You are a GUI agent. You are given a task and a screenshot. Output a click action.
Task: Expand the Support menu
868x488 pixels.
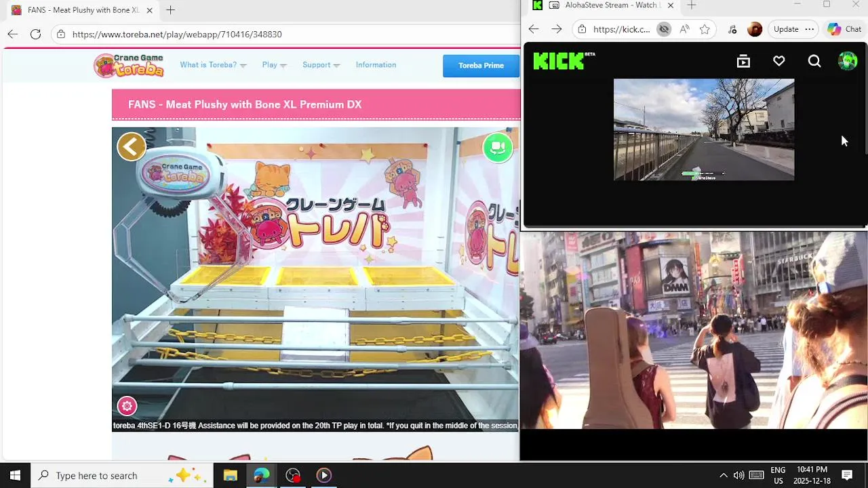click(321, 65)
